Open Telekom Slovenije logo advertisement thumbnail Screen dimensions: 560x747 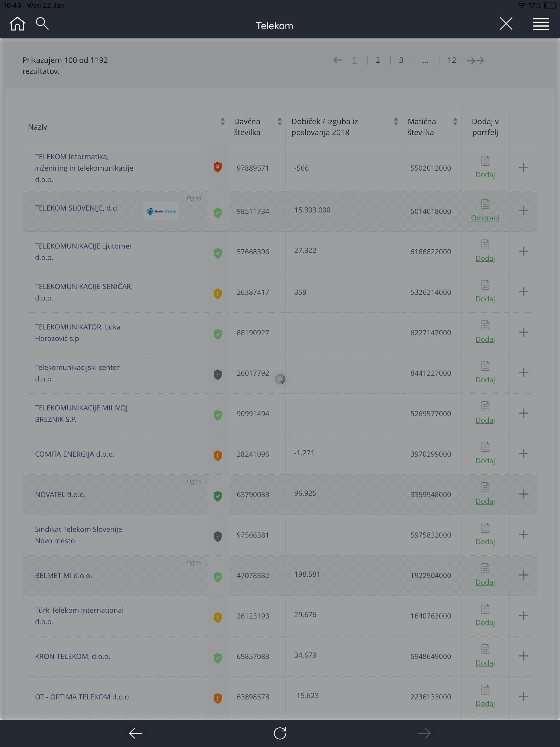[x=161, y=211]
